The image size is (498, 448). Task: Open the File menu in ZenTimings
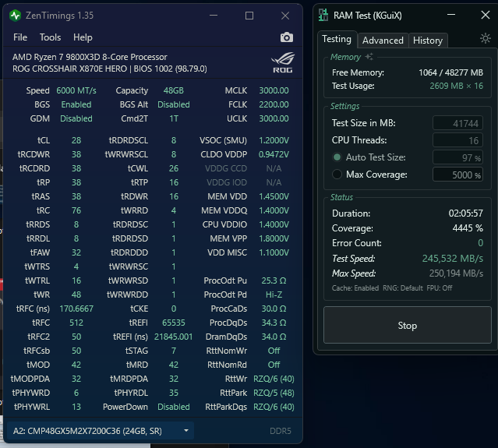tap(20, 37)
